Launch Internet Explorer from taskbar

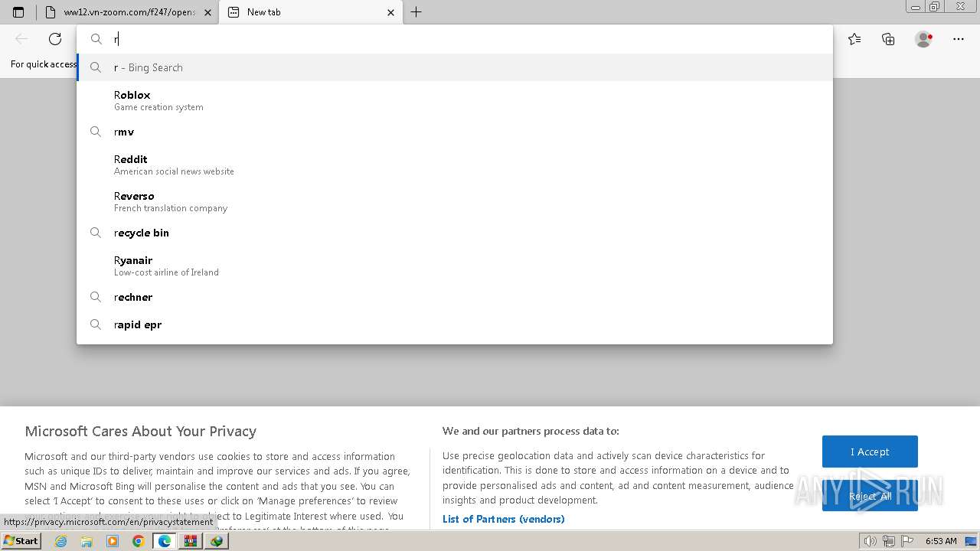coord(60,541)
